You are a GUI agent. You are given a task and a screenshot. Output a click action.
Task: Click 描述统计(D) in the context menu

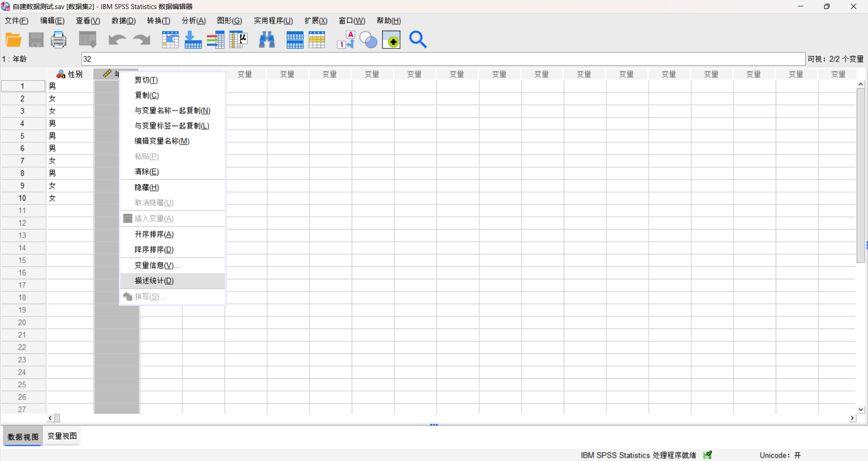click(173, 281)
